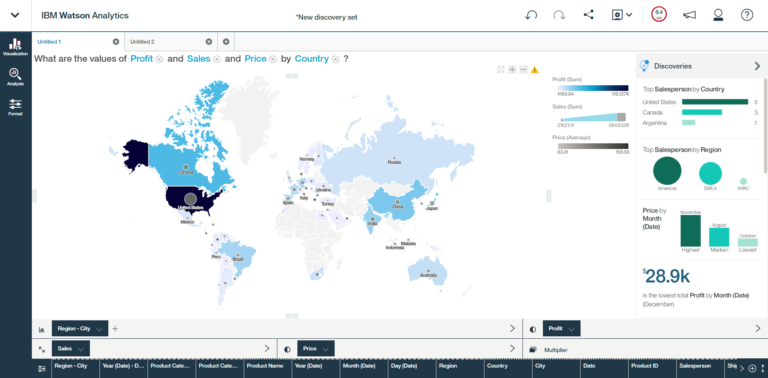Open the user profile icon
Image resolution: width=768 pixels, height=378 pixels.
tap(718, 15)
